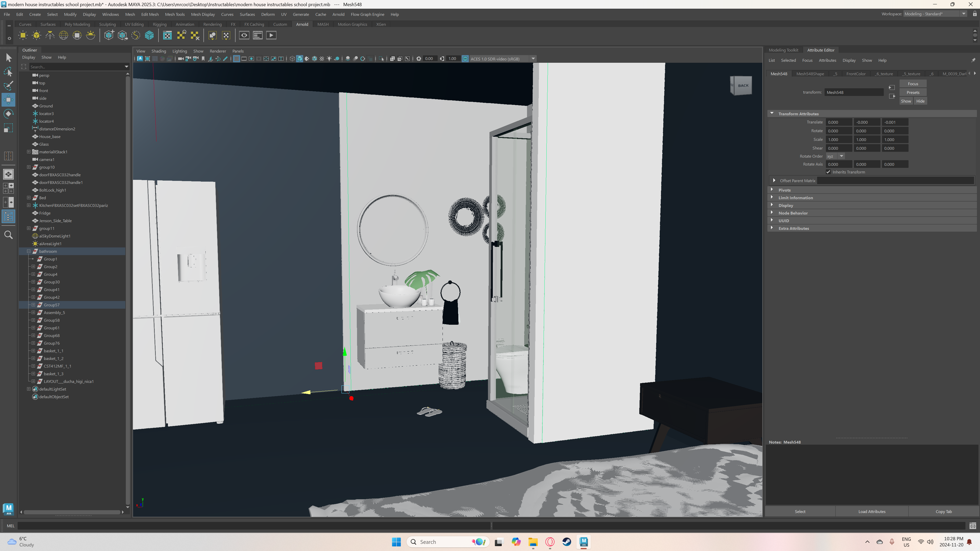Select the arrow Select tool
The width and height of the screenshot is (980, 551).
coord(8,58)
